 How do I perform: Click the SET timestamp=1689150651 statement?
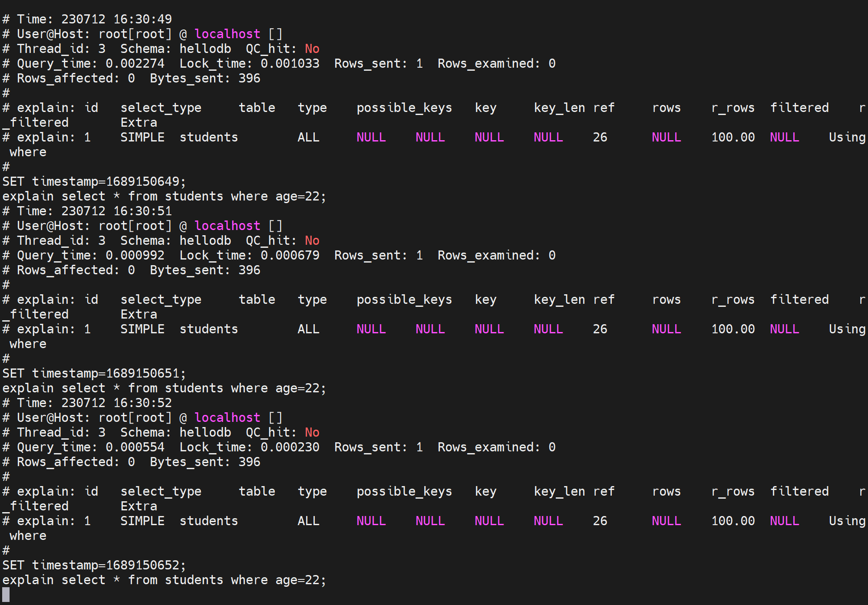(x=94, y=373)
